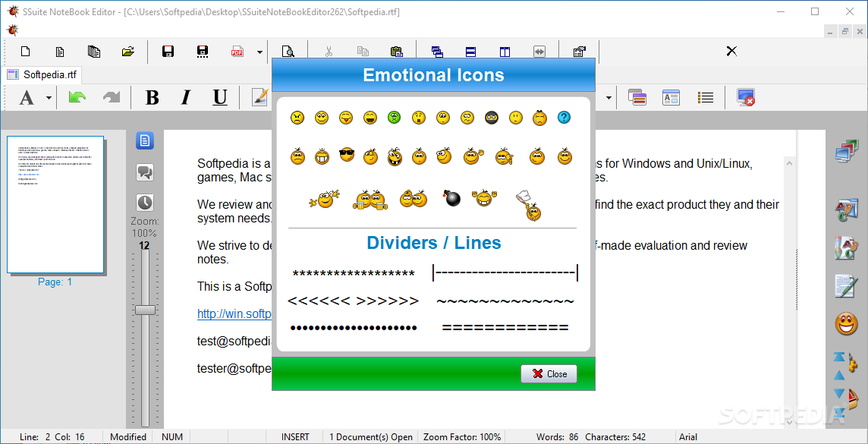Create a new blank document
This screenshot has height=444, width=868.
tap(26, 52)
